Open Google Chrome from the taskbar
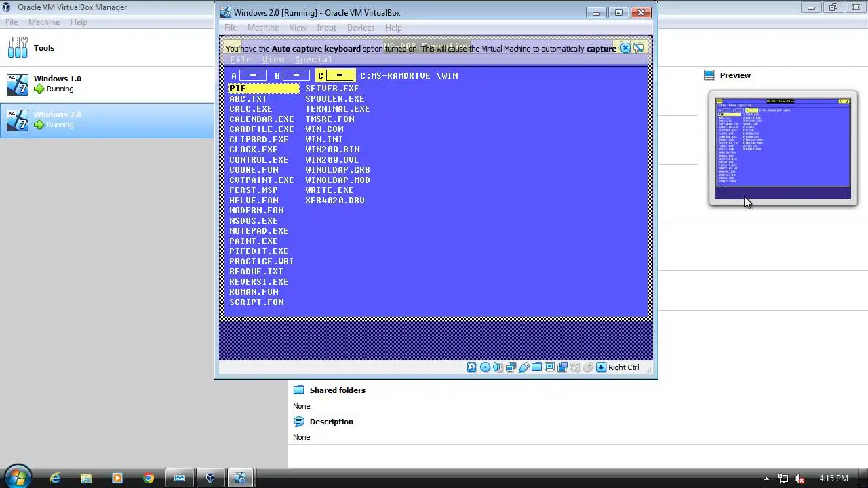 pos(149,478)
